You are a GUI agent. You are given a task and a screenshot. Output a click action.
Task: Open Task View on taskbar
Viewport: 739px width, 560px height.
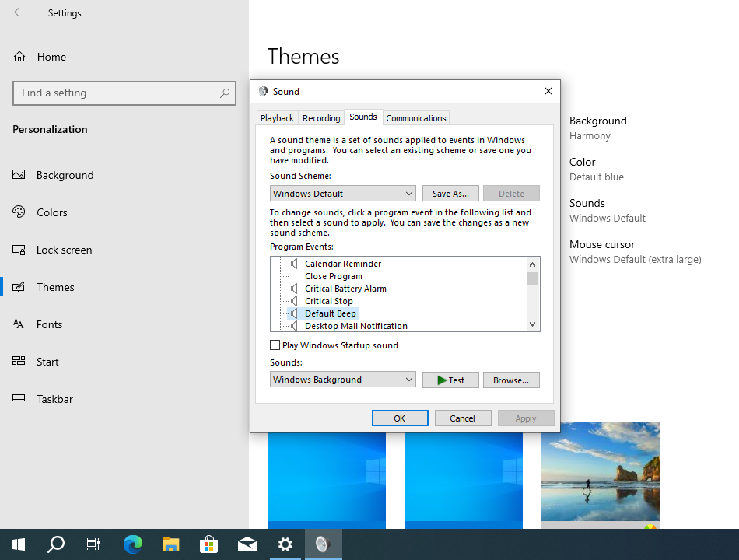[93, 544]
